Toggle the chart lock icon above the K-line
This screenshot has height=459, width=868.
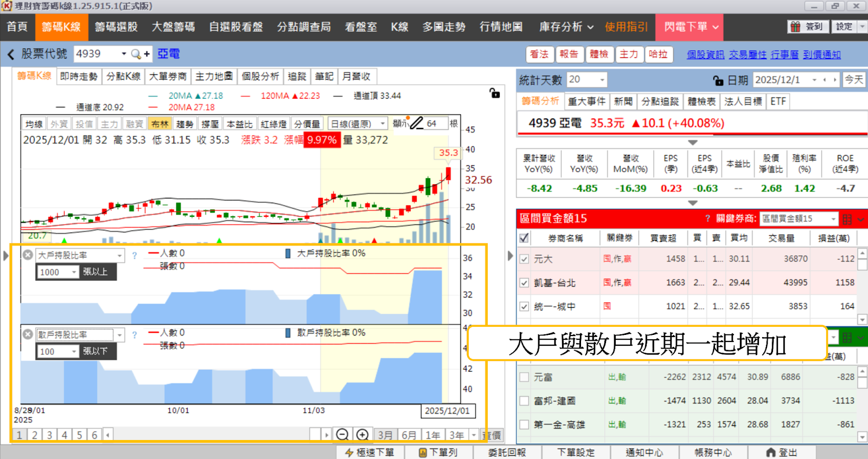[x=495, y=93]
